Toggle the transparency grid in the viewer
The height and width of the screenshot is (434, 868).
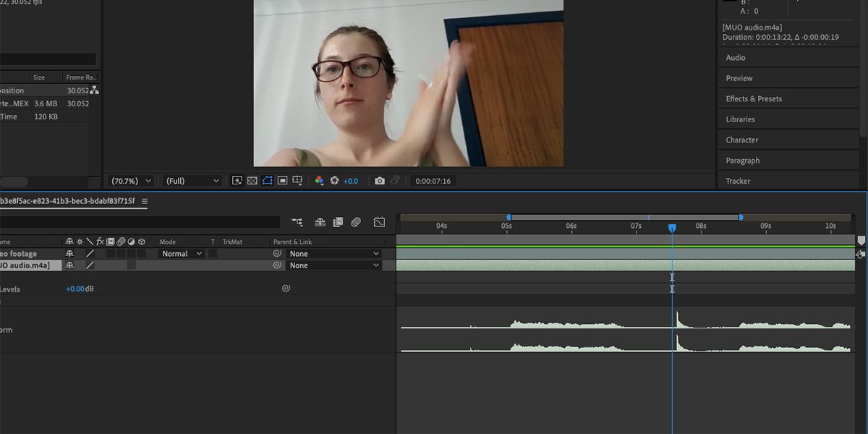[x=252, y=181]
